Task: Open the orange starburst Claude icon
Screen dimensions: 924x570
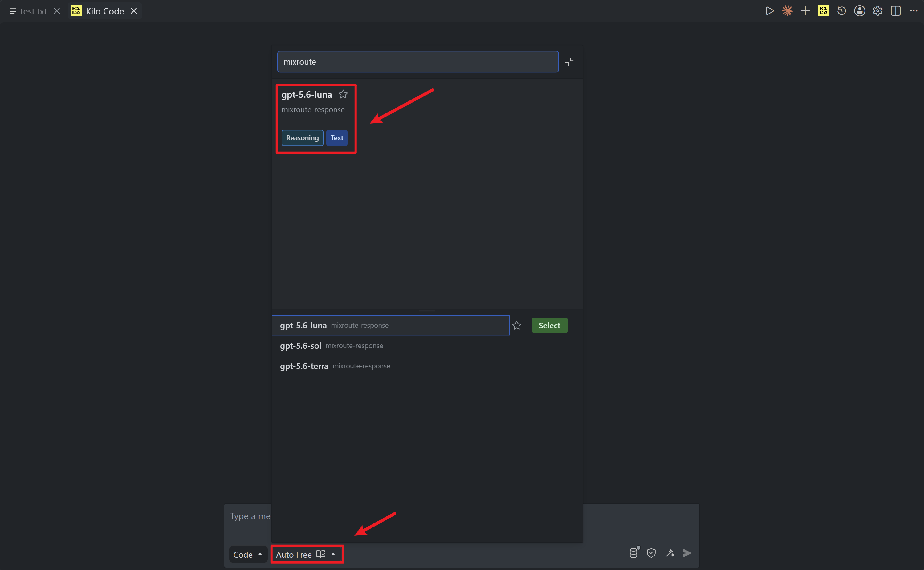Action: 787,11
